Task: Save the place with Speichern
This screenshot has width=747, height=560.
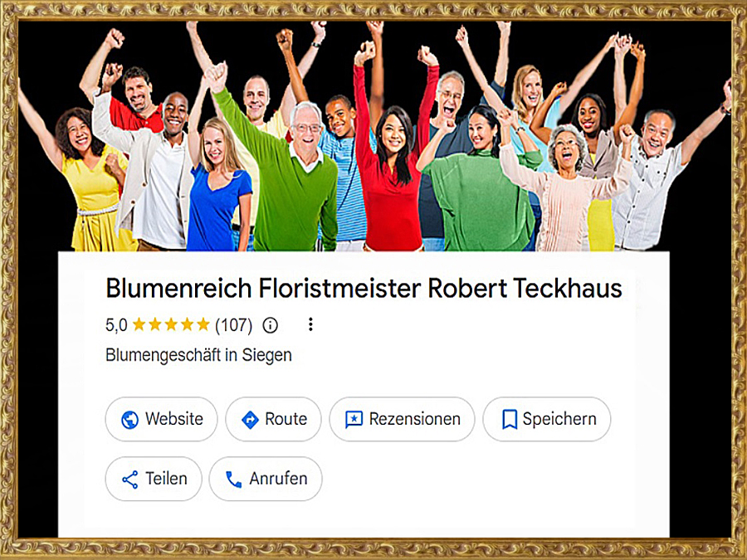Action: coord(547,419)
